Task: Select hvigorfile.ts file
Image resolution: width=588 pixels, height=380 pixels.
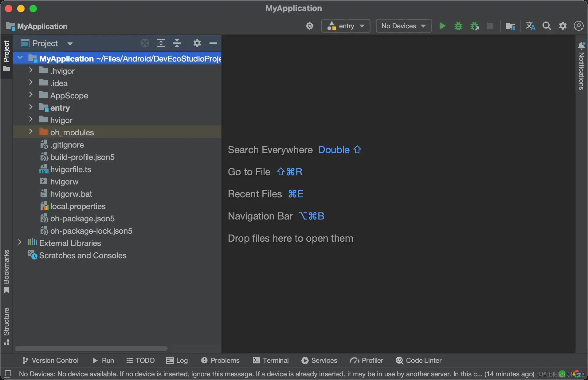Action: point(117,169)
